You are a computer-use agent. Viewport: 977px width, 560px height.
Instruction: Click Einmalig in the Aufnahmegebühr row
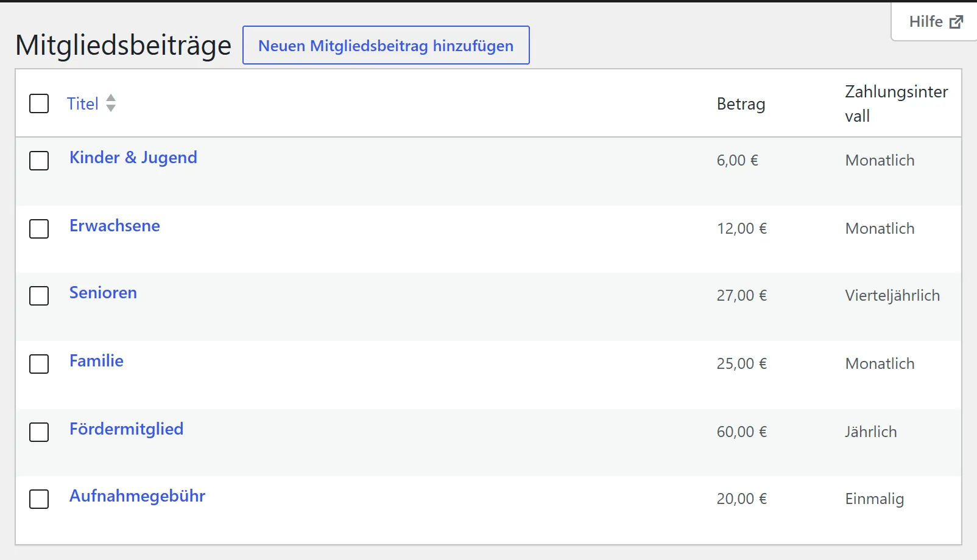click(874, 499)
